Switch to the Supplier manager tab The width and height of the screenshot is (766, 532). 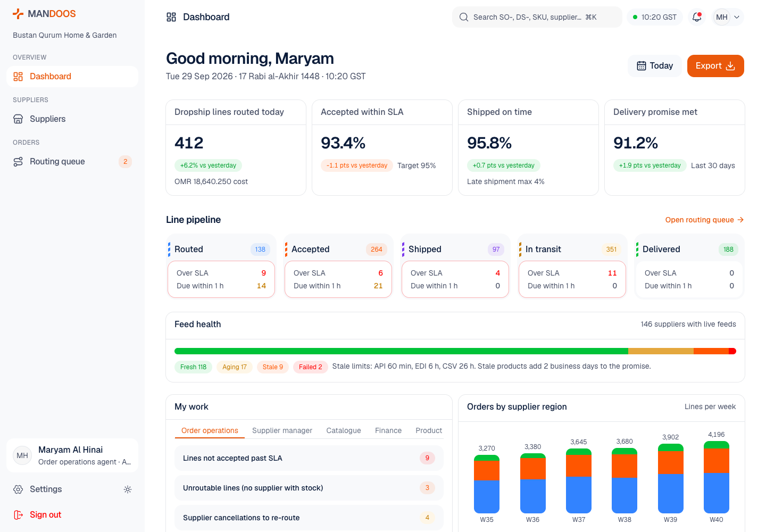282,430
